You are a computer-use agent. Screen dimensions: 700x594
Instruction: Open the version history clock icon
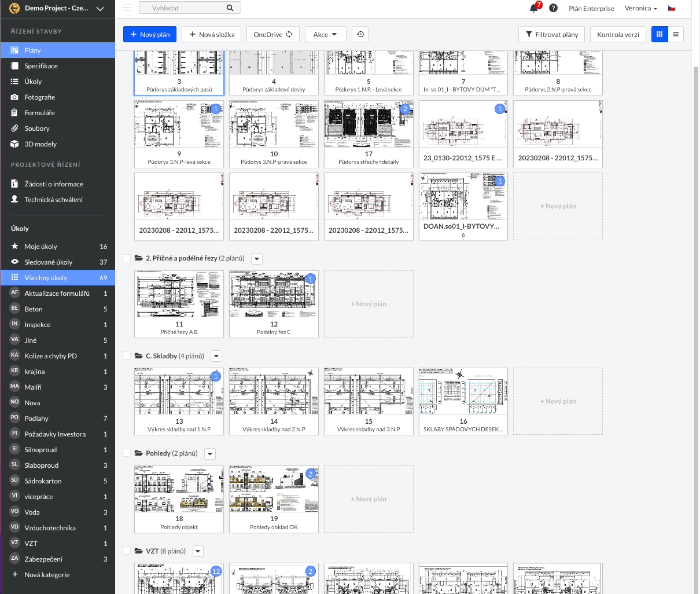(360, 34)
